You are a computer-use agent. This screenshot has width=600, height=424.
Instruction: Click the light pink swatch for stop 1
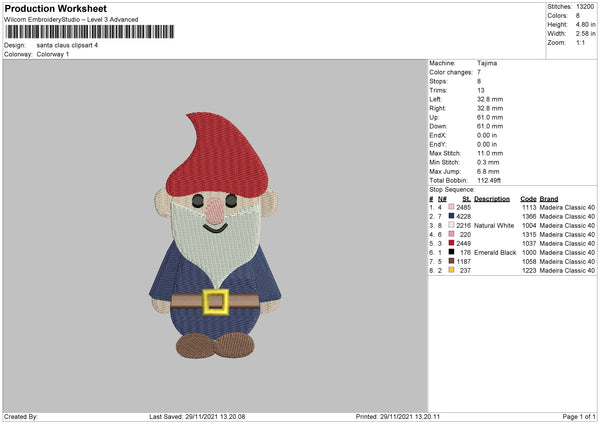tap(452, 208)
